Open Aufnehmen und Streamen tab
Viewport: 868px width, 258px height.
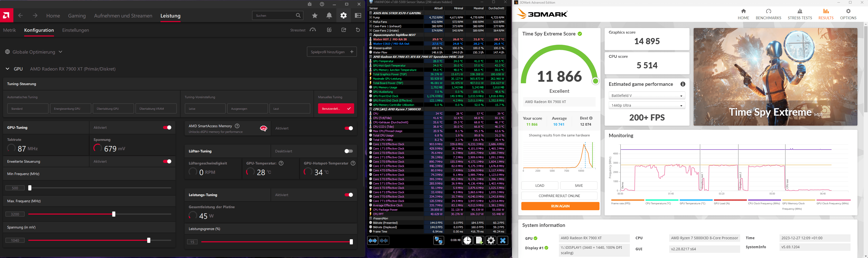123,16
